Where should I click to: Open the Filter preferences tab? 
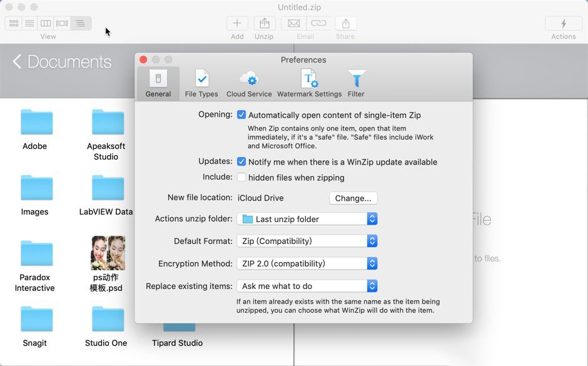coord(356,84)
